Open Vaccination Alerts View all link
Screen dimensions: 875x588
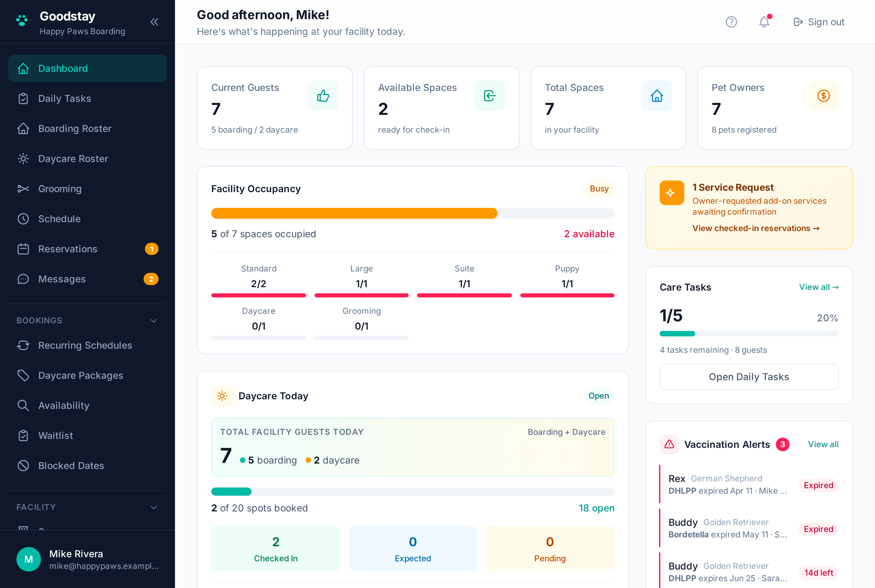823,444
